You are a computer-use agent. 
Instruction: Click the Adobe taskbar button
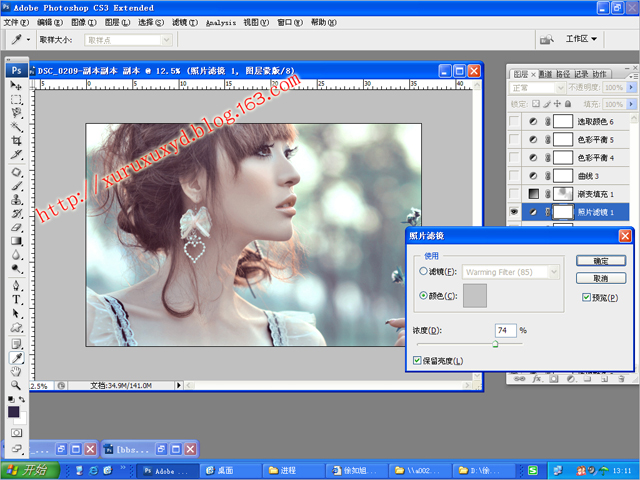[168, 471]
